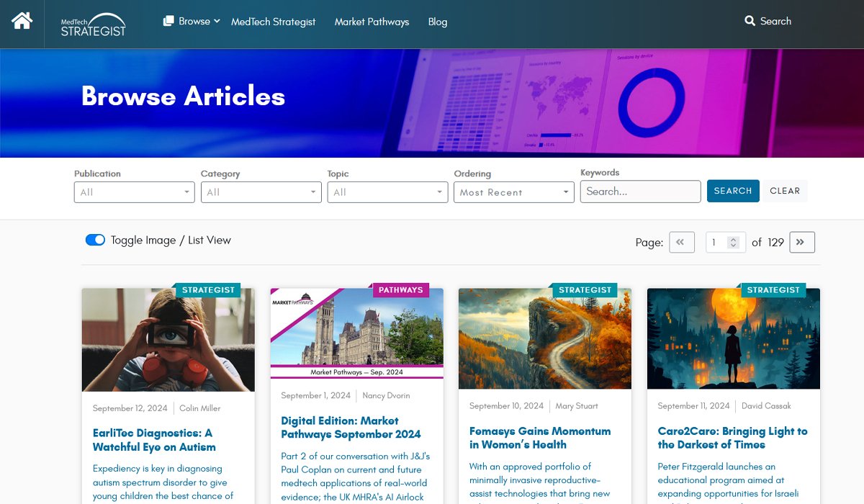Click the Market Pathways Sep. 2024 thumbnail
Screen dimensions: 864x504
click(357, 333)
